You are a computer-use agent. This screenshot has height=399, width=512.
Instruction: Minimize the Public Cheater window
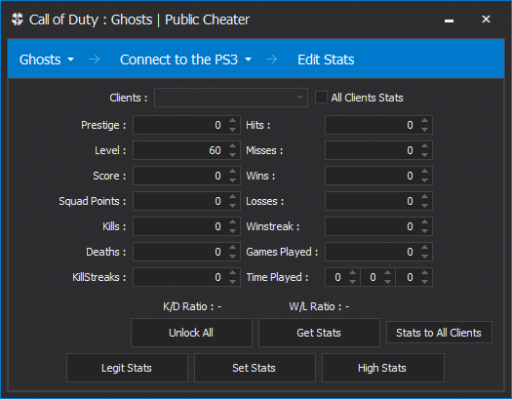point(449,20)
